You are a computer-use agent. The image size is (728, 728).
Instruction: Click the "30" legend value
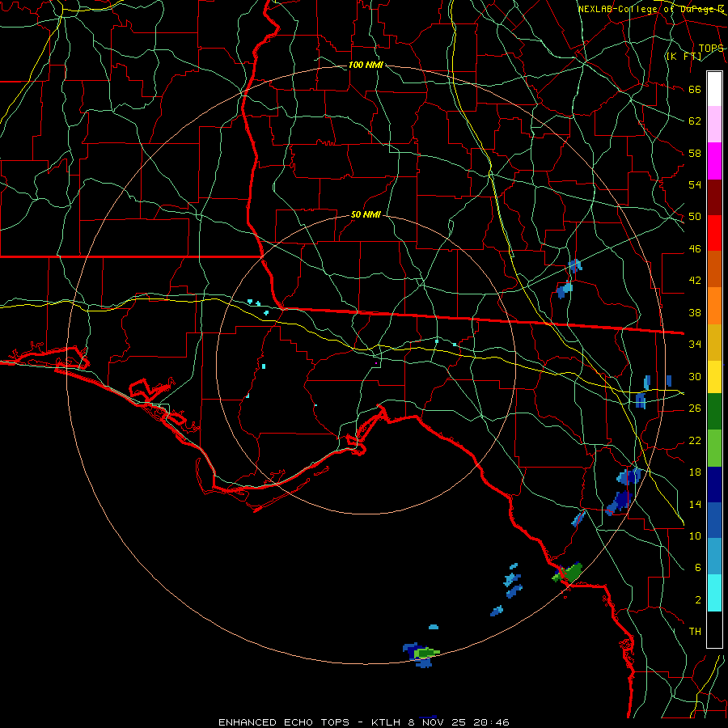coord(695,376)
